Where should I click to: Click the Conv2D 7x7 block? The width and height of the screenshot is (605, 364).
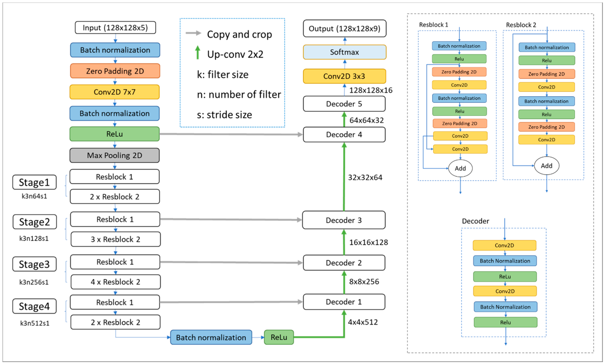coord(114,92)
